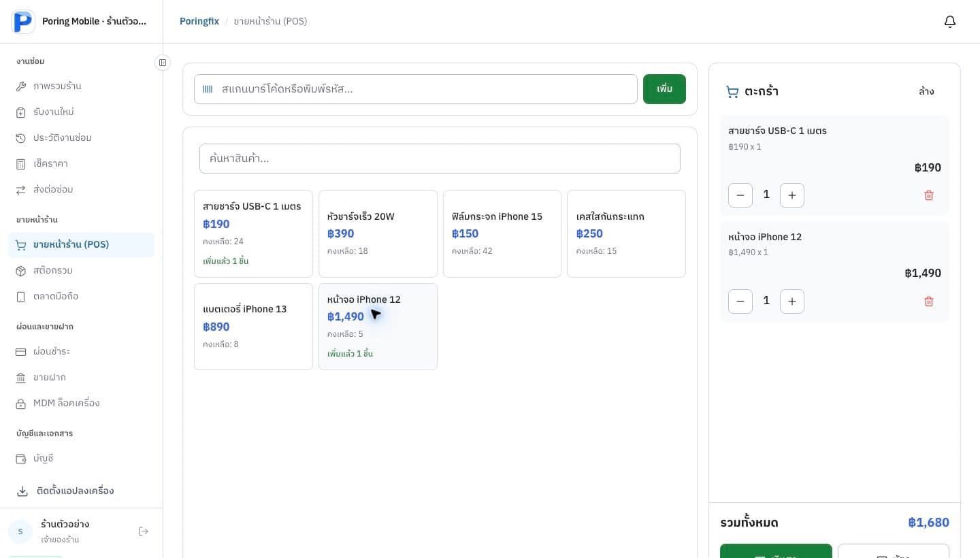Click the Poringfix breadcrumb link

199,21
